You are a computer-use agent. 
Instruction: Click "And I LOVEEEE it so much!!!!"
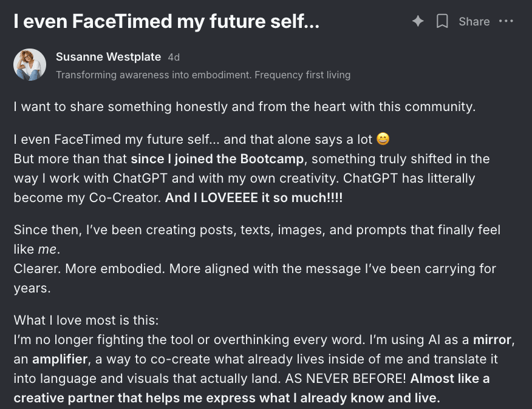coord(254,198)
